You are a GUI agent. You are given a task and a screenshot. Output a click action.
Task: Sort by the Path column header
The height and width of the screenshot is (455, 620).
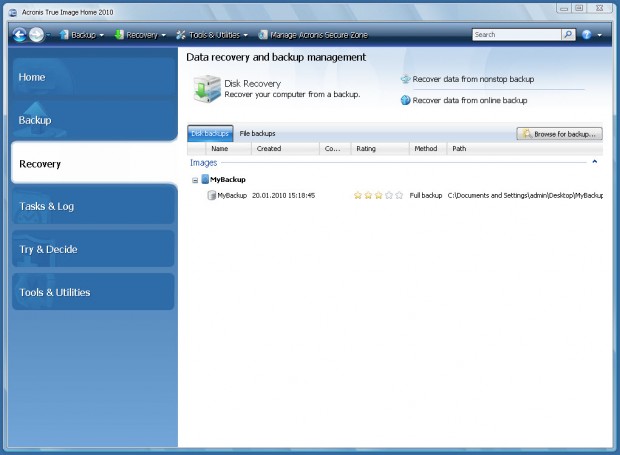525,149
